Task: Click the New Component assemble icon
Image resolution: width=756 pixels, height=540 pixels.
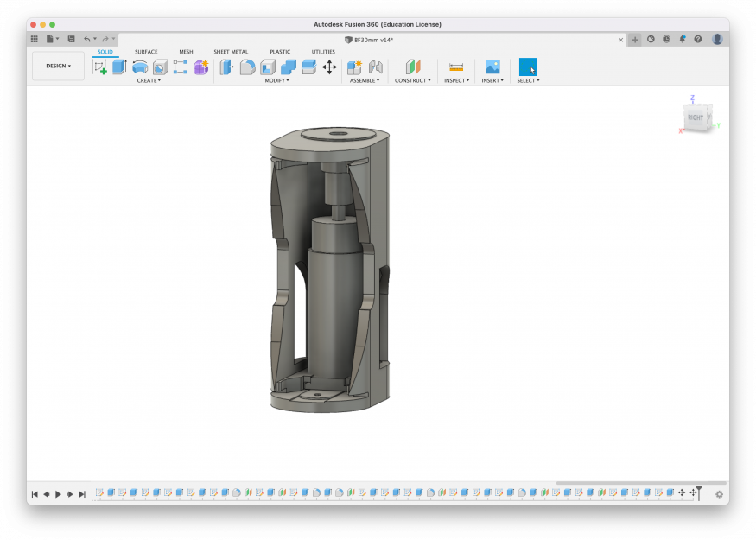Action: (354, 67)
